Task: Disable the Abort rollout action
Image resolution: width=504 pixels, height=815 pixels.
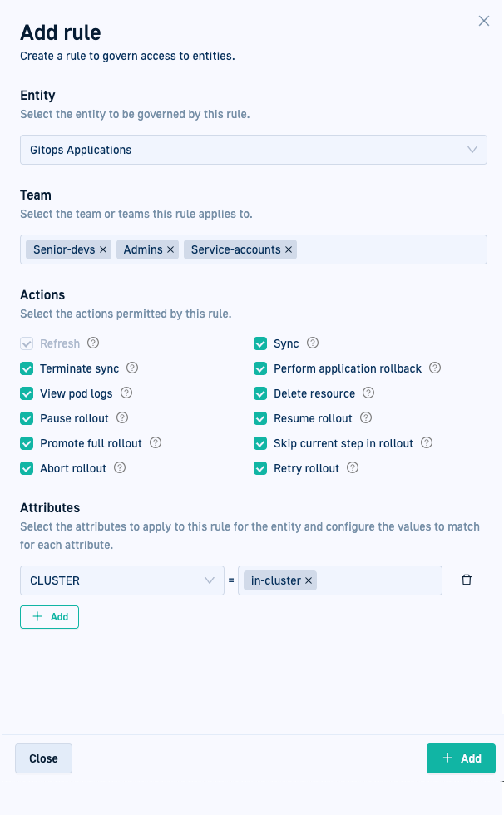Action: pos(27,468)
